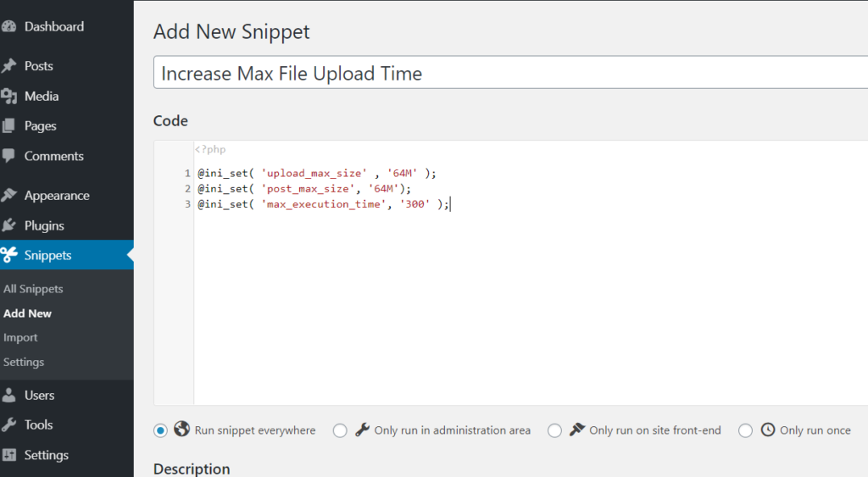Click the Plugins plug icon
This screenshot has height=477, width=868.
pos(8,225)
